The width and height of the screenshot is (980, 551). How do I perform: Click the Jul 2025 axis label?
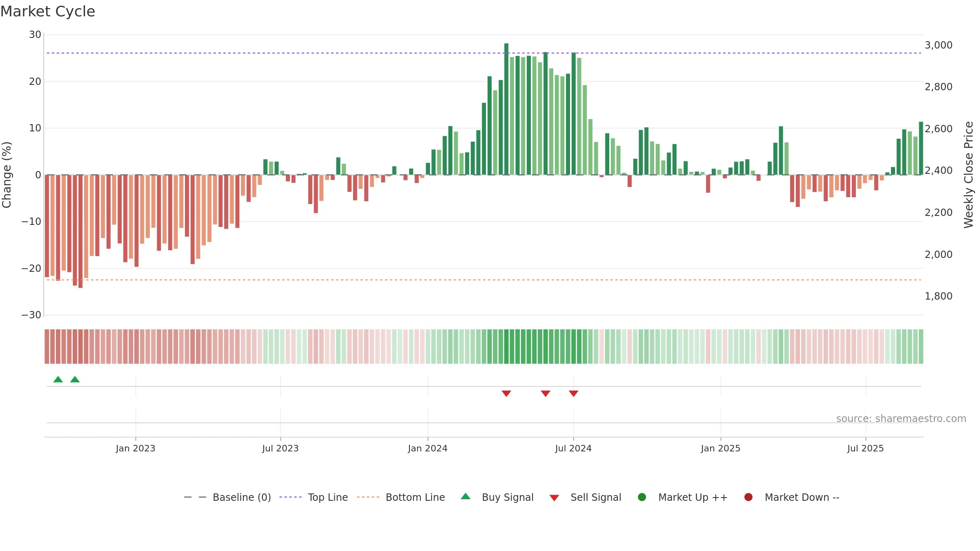coord(866,448)
